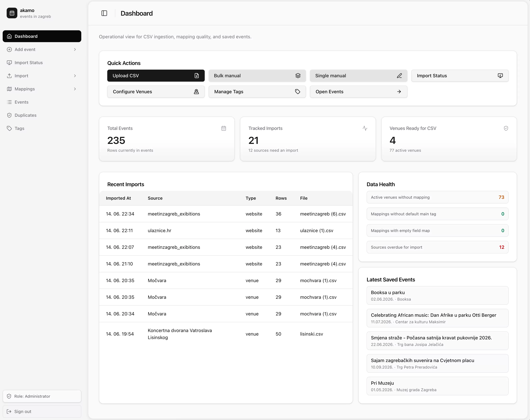Click the lisinski.csv file cell
This screenshot has height=420, width=530.
[x=311, y=334]
